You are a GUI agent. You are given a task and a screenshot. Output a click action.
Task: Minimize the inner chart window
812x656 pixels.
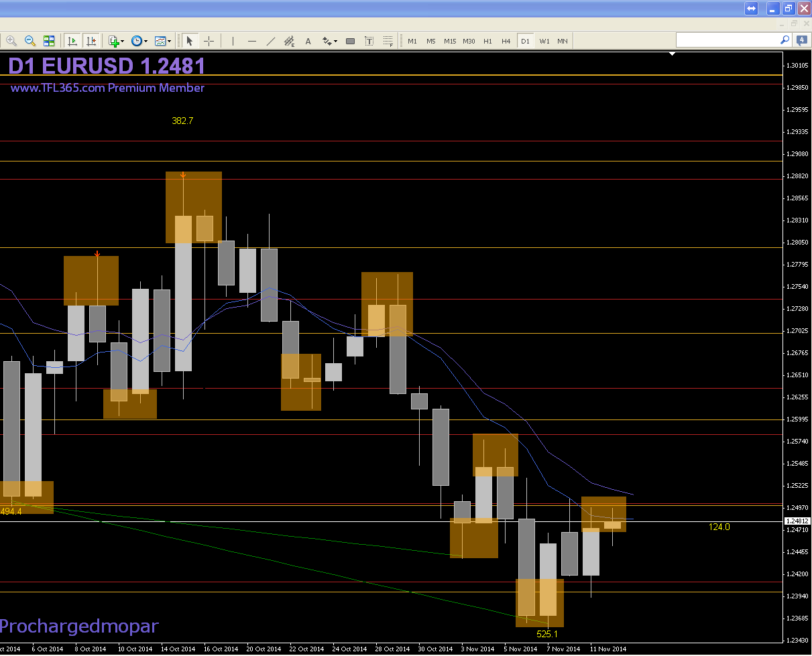tap(783, 23)
